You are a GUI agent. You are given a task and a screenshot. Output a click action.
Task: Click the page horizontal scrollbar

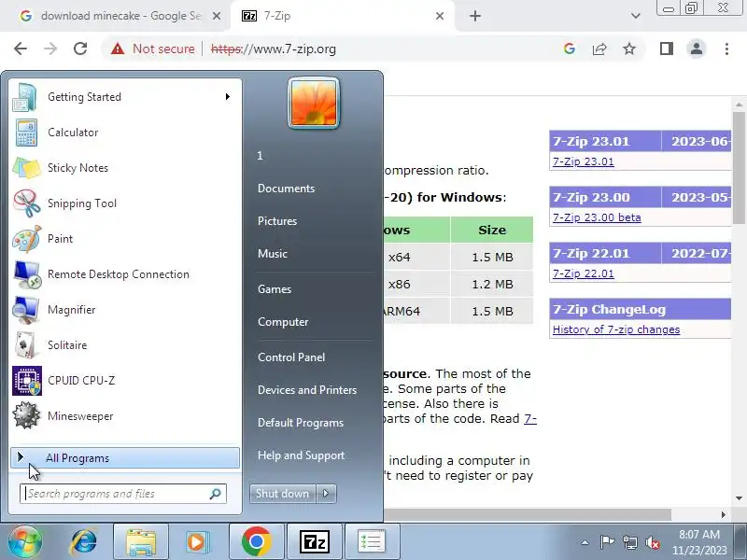pyautogui.click(x=528, y=514)
